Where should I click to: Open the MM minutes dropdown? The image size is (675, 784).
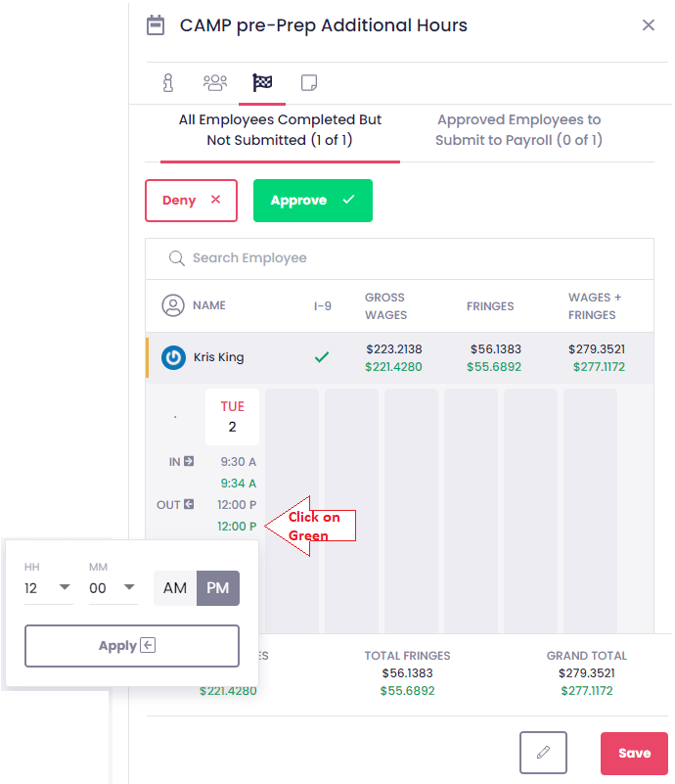[112, 588]
